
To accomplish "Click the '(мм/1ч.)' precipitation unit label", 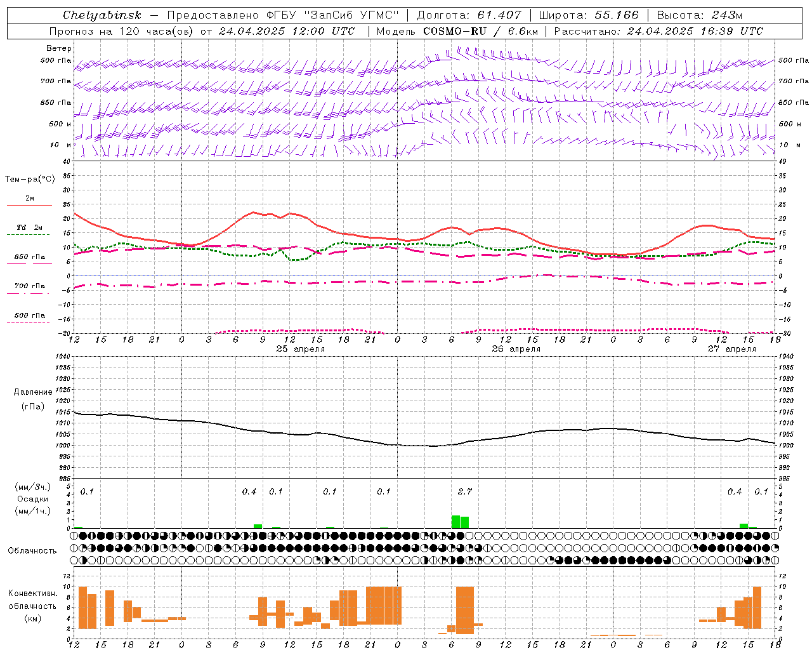I will tap(32, 511).
